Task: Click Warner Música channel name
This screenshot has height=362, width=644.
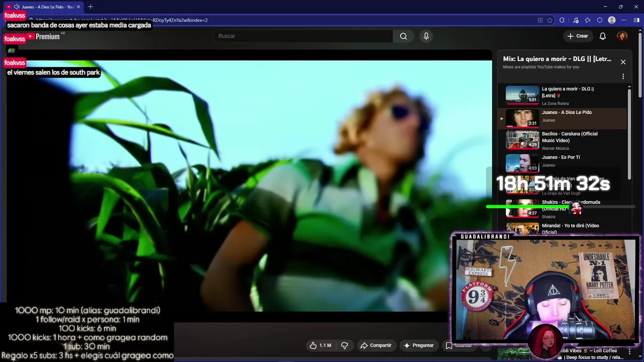Action: (555, 148)
